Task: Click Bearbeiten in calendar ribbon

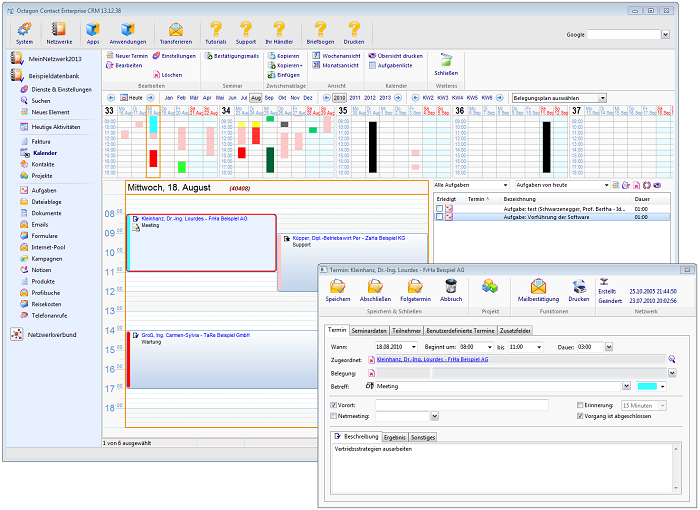Action: (x=124, y=65)
